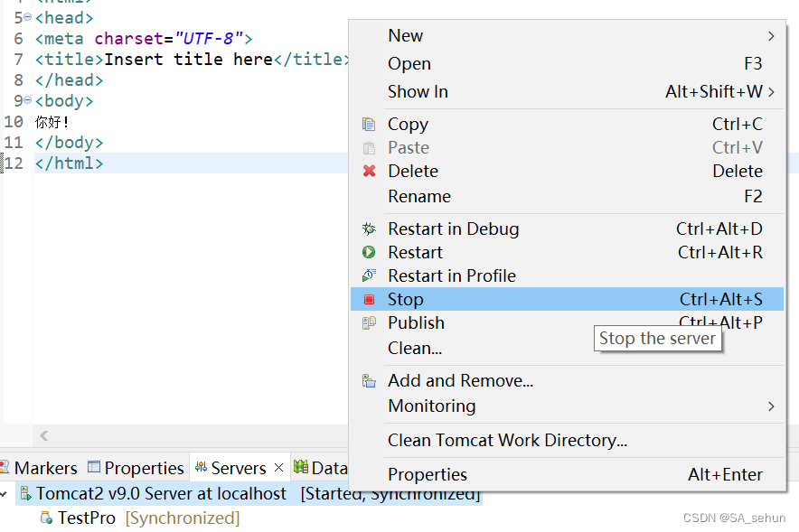Screen dimensions: 799x532
Task: Open the Show In submenu
Action: 771,92
